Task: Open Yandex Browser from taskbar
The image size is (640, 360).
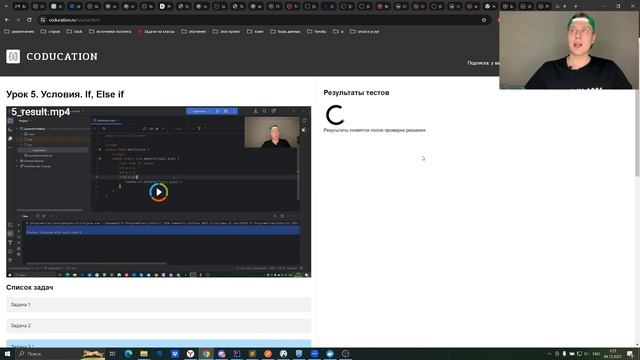Action: (190, 354)
